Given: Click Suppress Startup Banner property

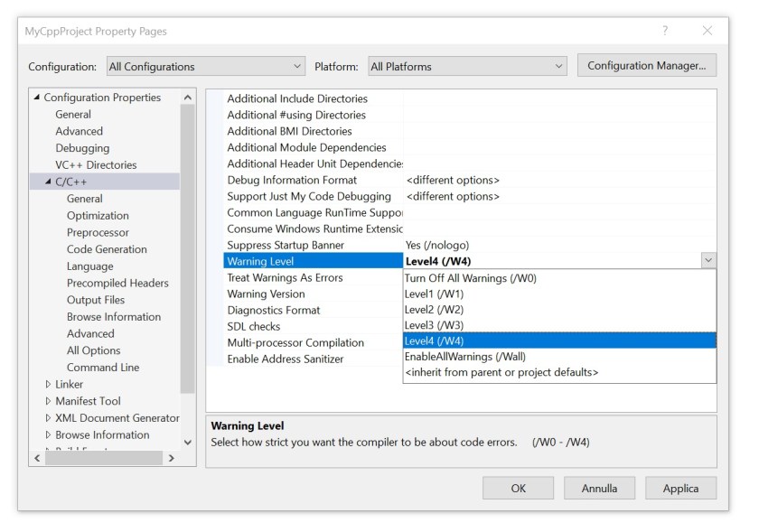Looking at the screenshot, I should (x=286, y=245).
